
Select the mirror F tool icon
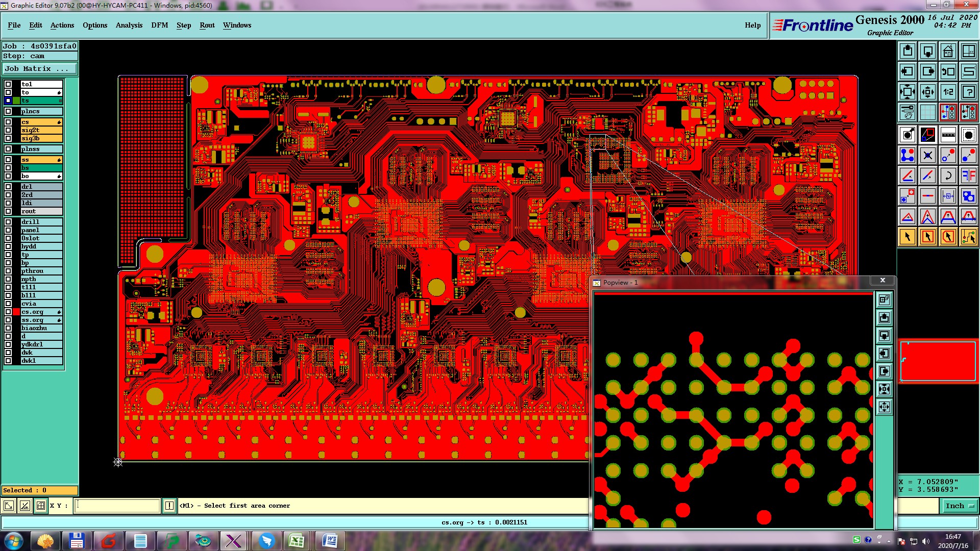(x=968, y=176)
